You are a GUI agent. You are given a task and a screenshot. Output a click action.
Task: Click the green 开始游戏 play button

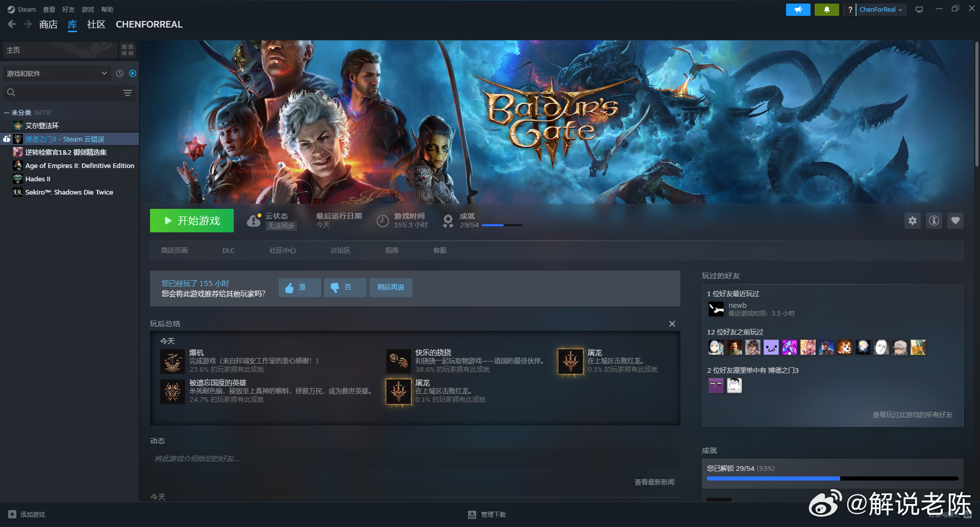coord(192,221)
